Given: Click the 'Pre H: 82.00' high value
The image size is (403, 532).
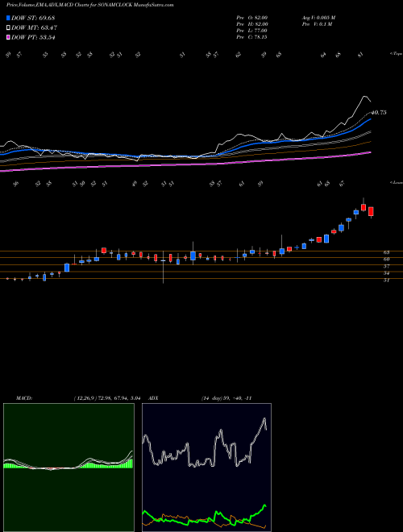Looking at the screenshot, I should (x=252, y=24).
